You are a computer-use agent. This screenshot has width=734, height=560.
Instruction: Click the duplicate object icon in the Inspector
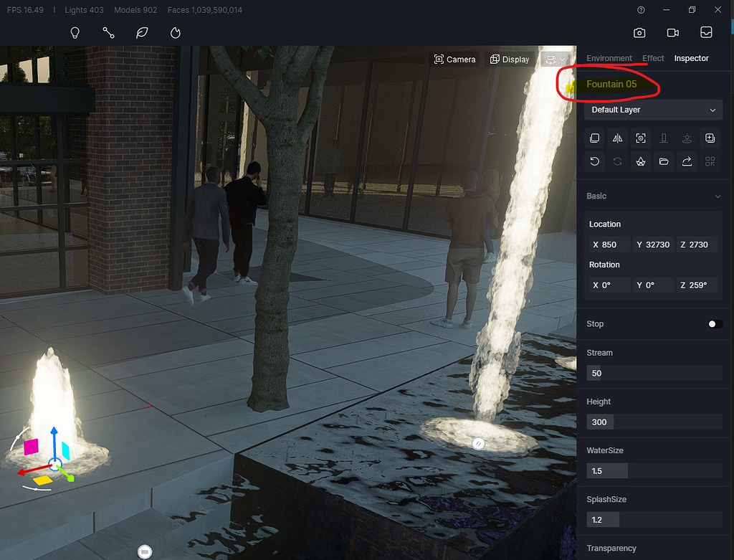click(x=594, y=138)
